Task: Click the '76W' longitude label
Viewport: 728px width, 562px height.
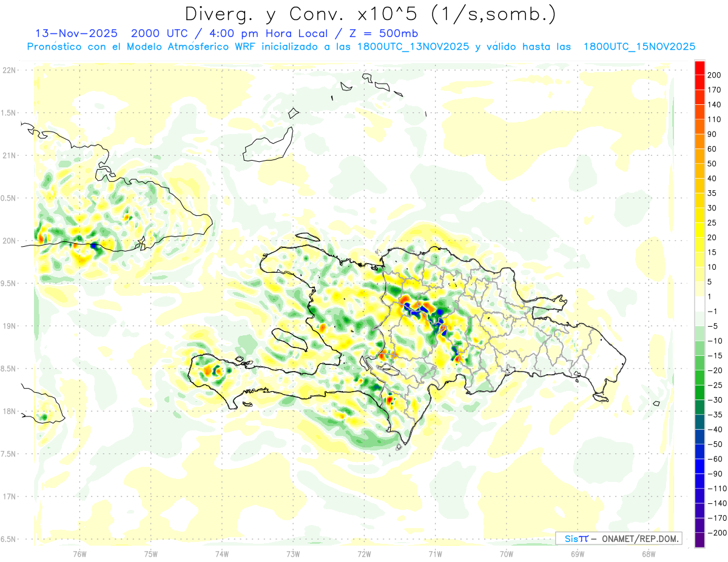Action: pos(79,554)
